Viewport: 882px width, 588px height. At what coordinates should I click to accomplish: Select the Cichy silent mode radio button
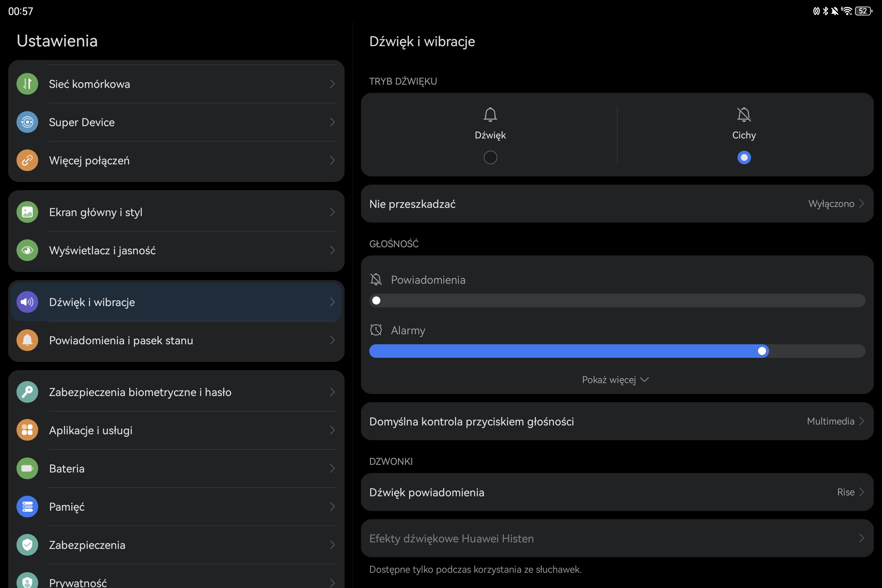pyautogui.click(x=744, y=158)
